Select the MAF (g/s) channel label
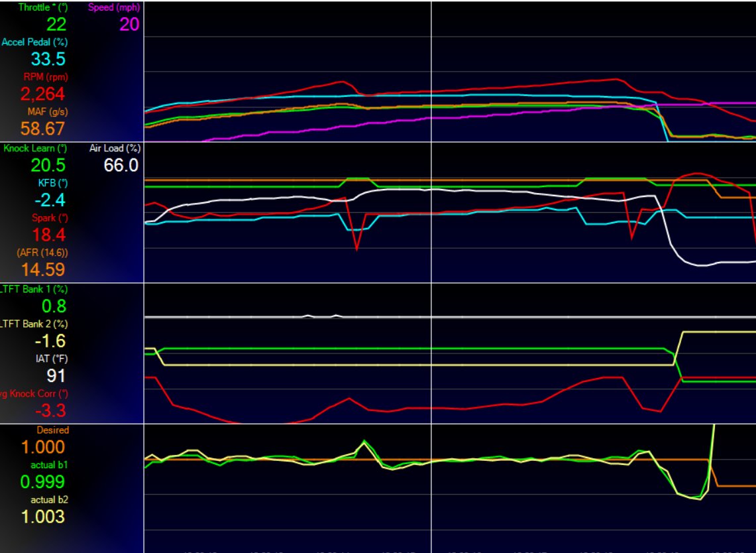 click(48, 112)
